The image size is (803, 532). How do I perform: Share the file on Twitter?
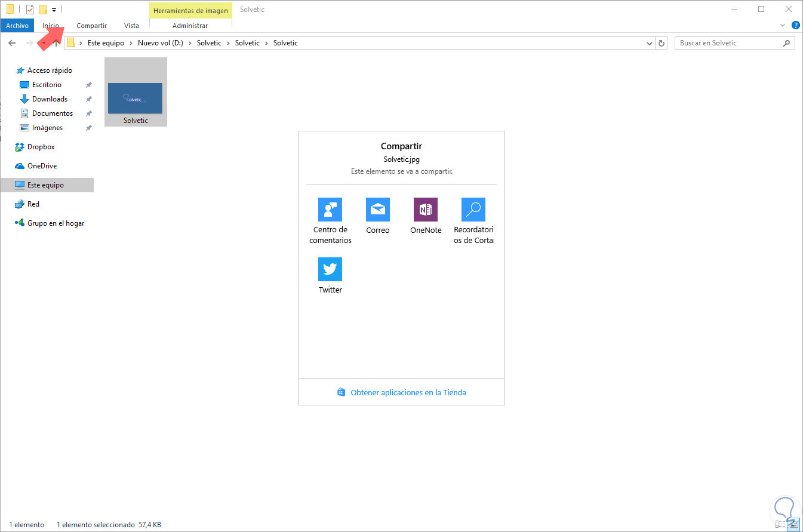point(330,276)
